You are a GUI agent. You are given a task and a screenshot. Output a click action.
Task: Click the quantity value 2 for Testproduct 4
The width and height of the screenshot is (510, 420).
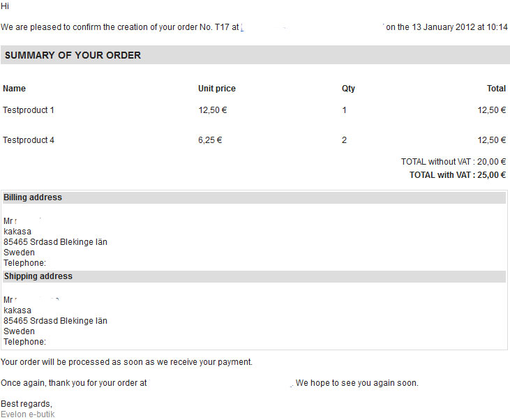[x=344, y=140]
